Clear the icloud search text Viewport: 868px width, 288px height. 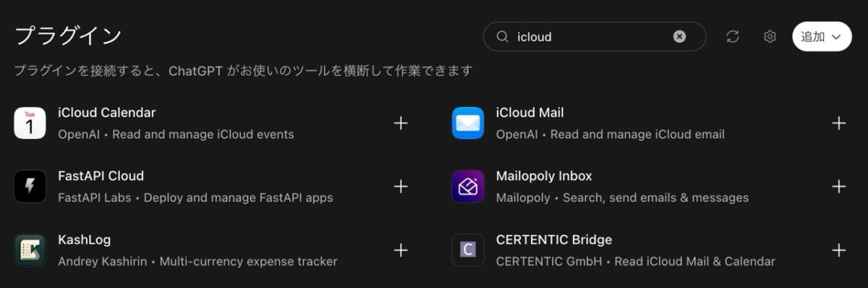tap(679, 36)
